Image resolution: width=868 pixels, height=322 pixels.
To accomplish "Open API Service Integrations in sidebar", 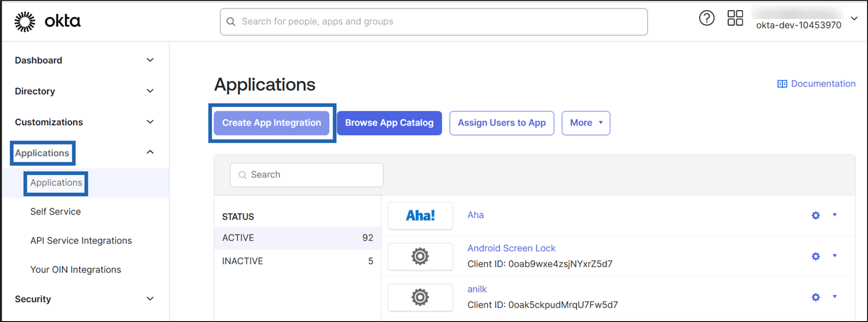I will click(x=81, y=241).
